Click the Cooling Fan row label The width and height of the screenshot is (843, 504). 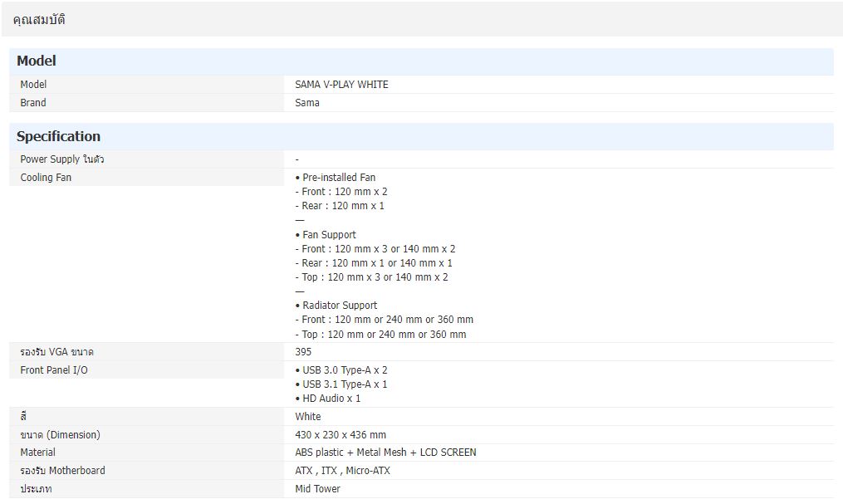(46, 178)
